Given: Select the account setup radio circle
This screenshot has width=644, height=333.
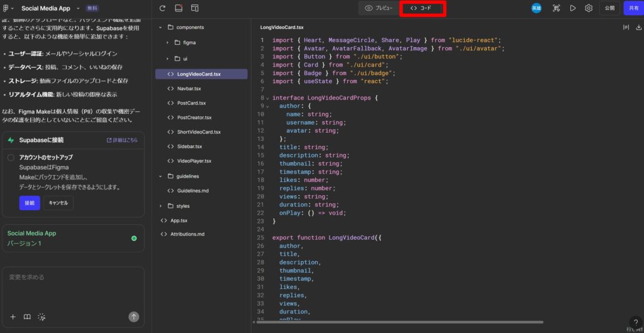Looking at the screenshot, I should pyautogui.click(x=11, y=157).
